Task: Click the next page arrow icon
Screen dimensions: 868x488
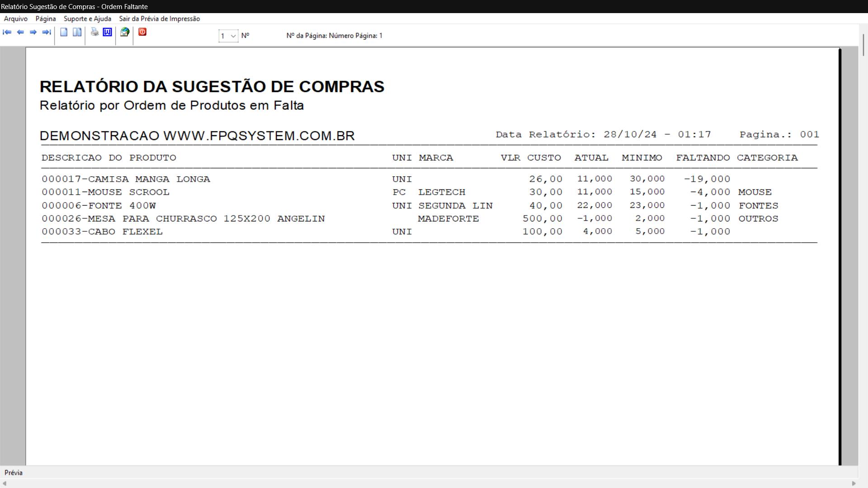Action: coord(33,32)
